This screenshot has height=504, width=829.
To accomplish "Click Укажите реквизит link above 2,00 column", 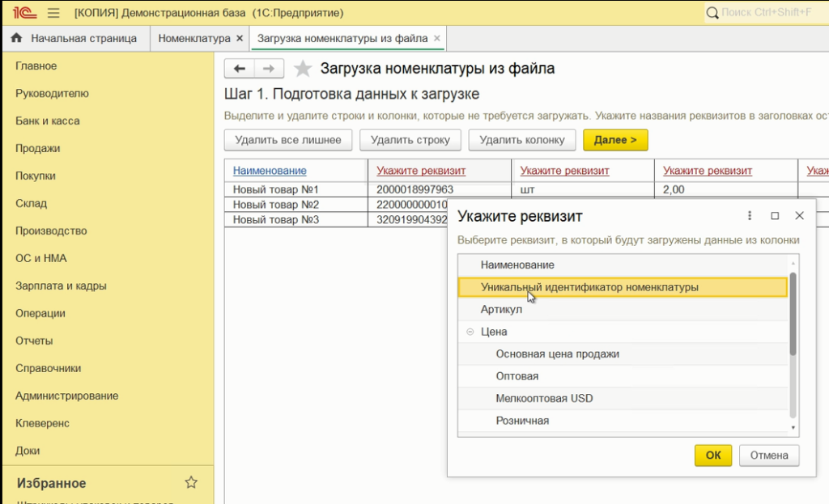I will 708,171.
